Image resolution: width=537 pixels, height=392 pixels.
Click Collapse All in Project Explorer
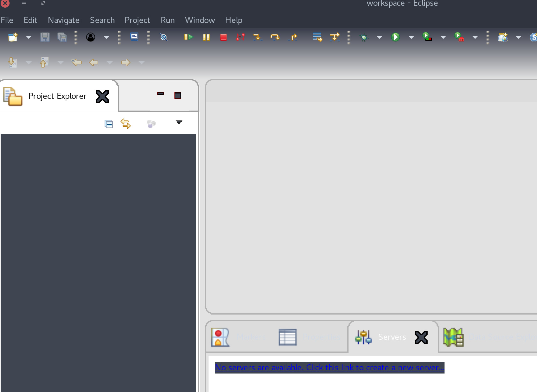tap(109, 124)
